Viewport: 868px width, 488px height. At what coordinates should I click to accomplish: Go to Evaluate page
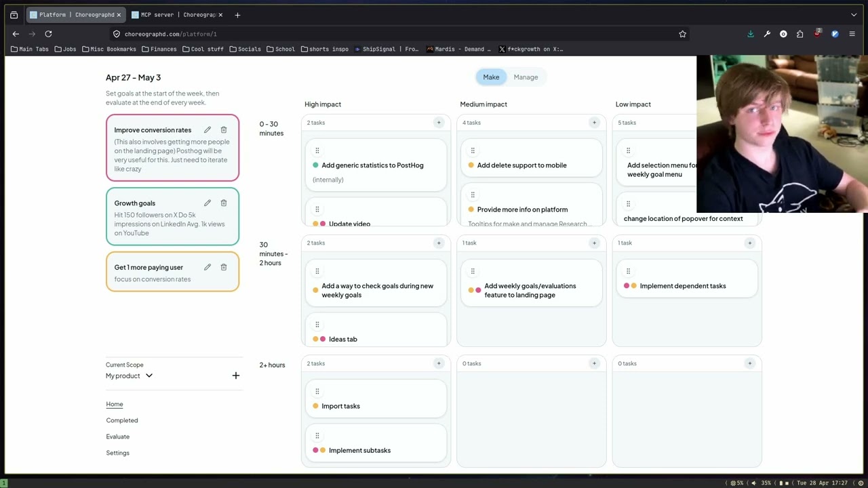click(118, 436)
